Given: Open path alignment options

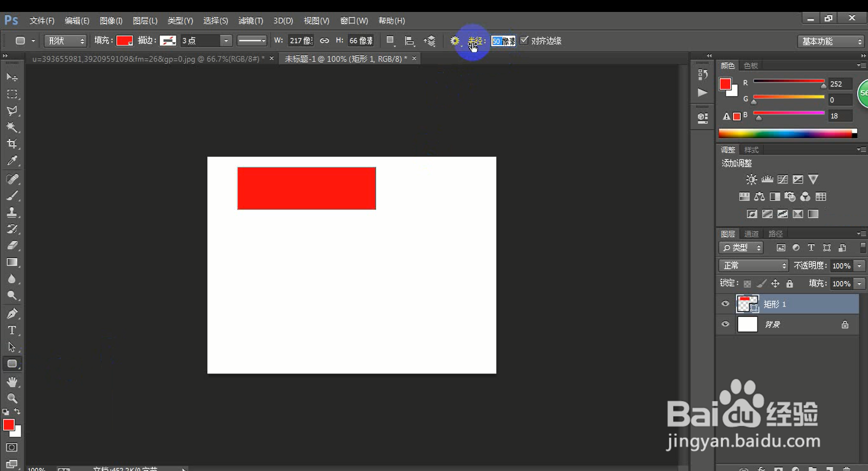Looking at the screenshot, I should tap(410, 41).
